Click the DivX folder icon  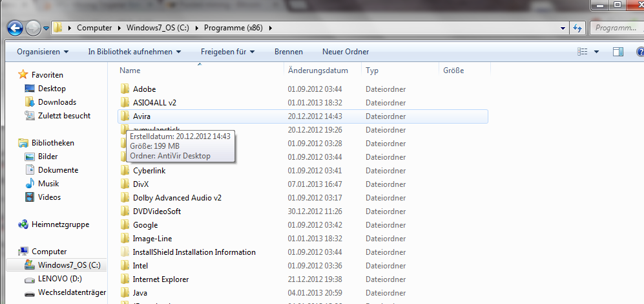125,184
